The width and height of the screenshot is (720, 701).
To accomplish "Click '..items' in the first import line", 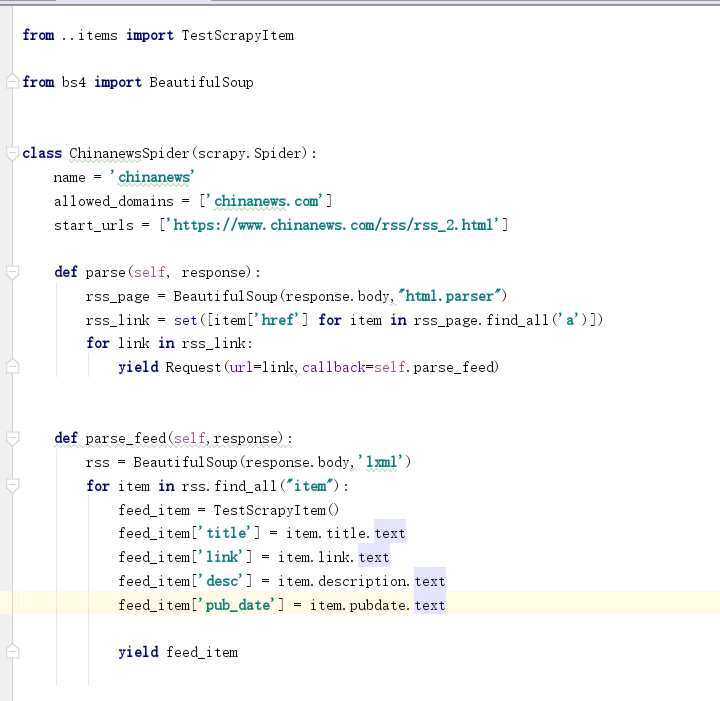I will [89, 35].
